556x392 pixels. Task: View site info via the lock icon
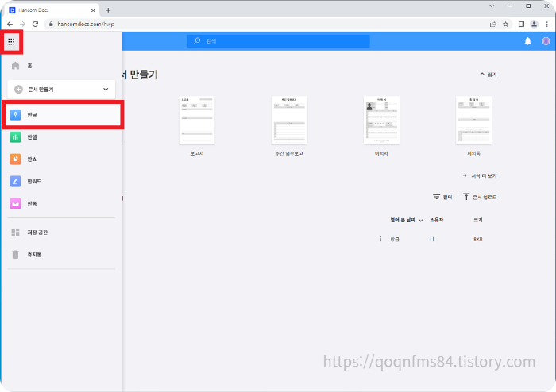point(51,24)
